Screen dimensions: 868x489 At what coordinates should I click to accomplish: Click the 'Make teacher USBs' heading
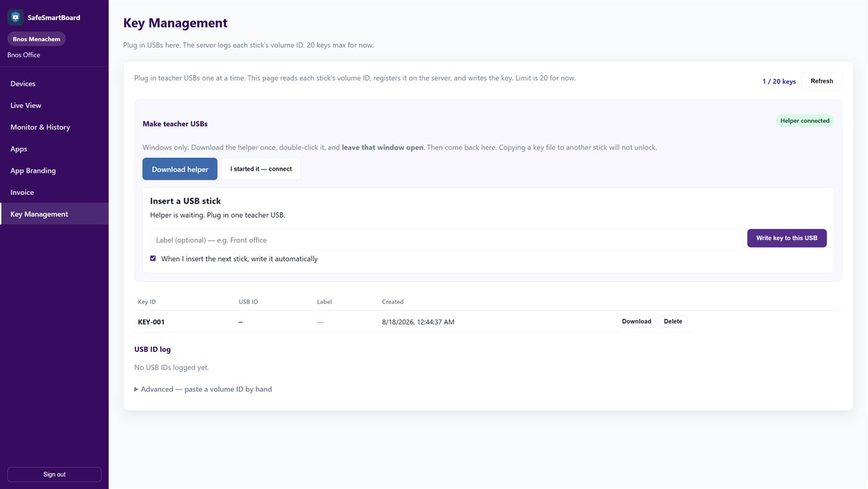coord(175,123)
